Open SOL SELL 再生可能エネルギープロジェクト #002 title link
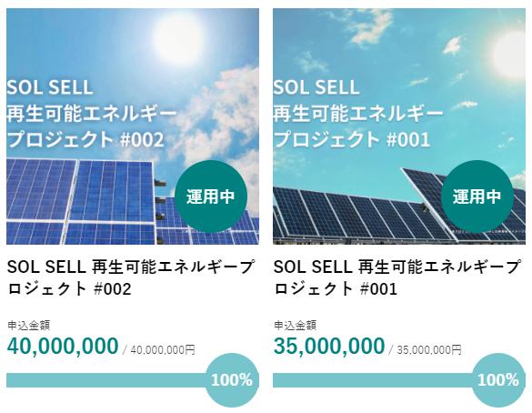The image size is (532, 413). point(131,278)
